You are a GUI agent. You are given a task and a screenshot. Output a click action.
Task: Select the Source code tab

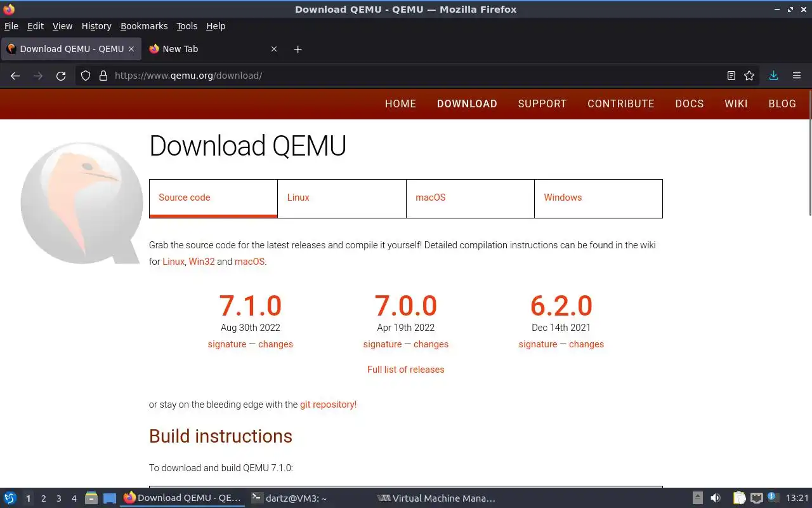tap(213, 198)
